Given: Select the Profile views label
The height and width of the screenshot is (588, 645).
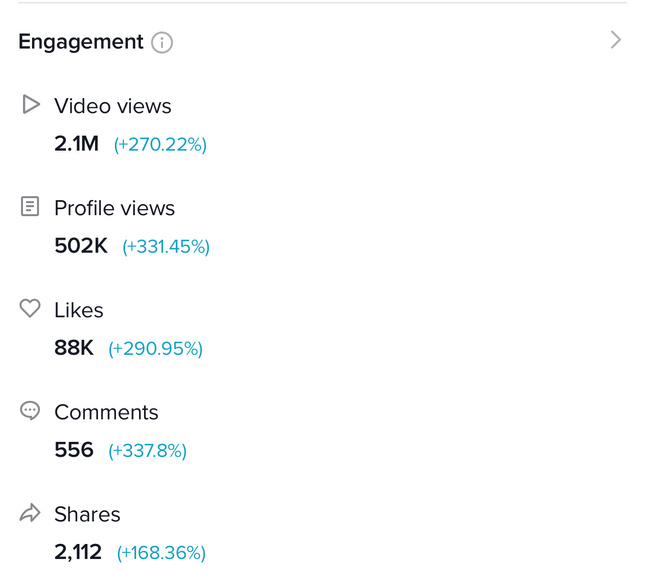Looking at the screenshot, I should click(x=114, y=208).
